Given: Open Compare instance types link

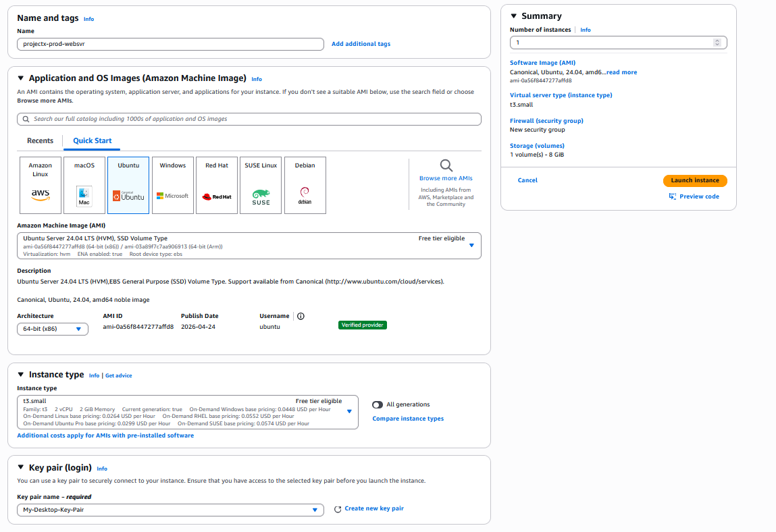Looking at the screenshot, I should (408, 419).
